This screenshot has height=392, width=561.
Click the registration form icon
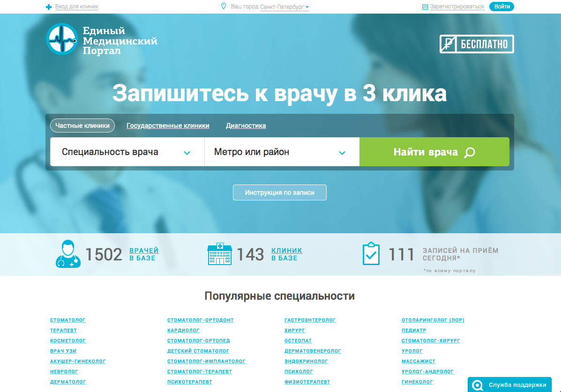(x=425, y=7)
